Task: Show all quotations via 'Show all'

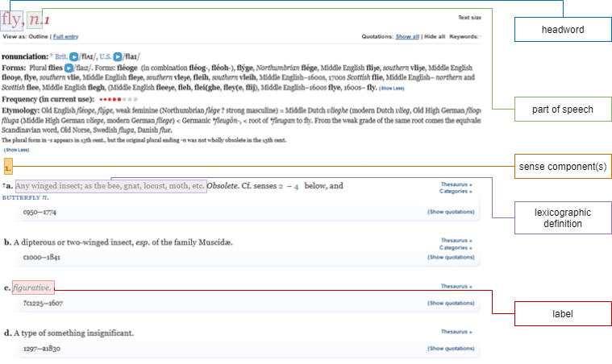Action: (x=407, y=37)
